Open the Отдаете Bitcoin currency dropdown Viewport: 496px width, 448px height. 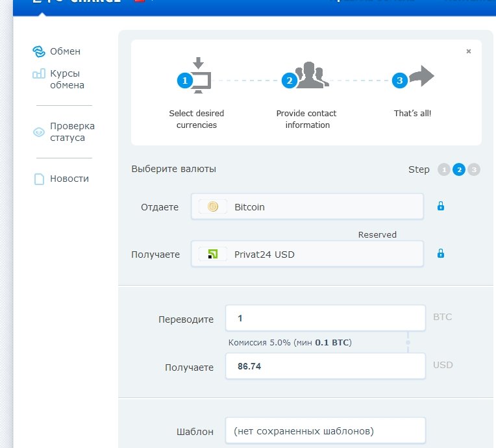click(307, 206)
